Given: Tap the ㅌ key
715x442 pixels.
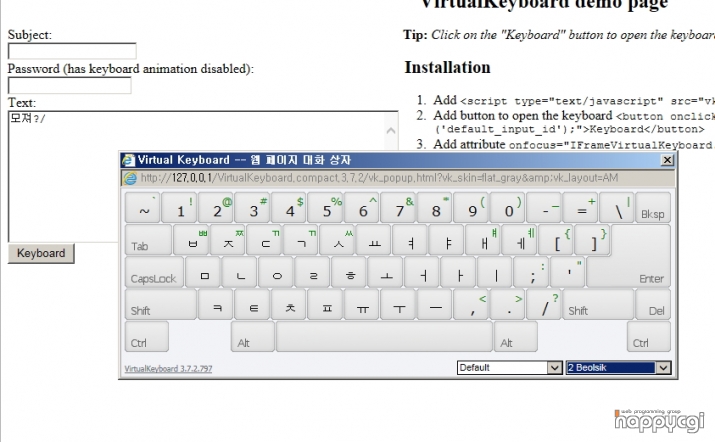Looking at the screenshot, I should click(x=252, y=304).
